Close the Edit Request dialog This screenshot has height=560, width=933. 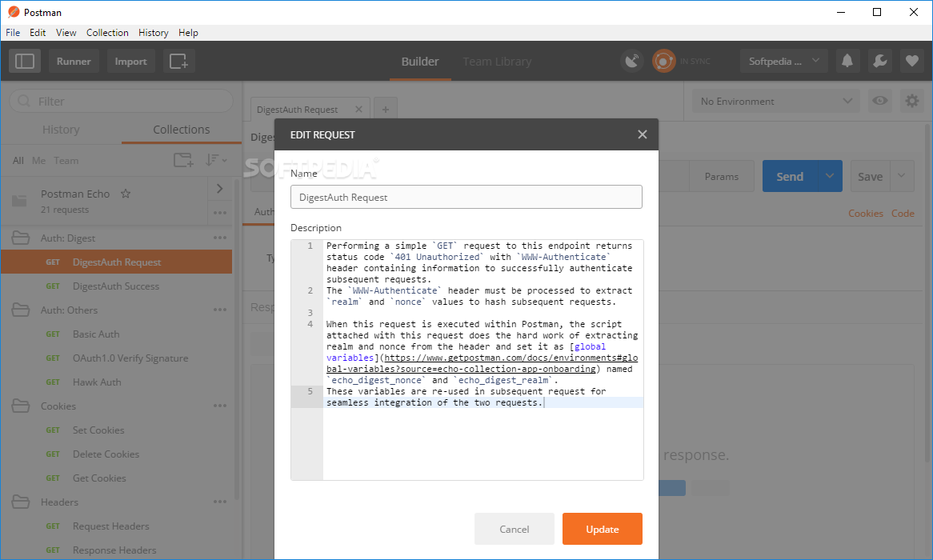[x=642, y=134]
